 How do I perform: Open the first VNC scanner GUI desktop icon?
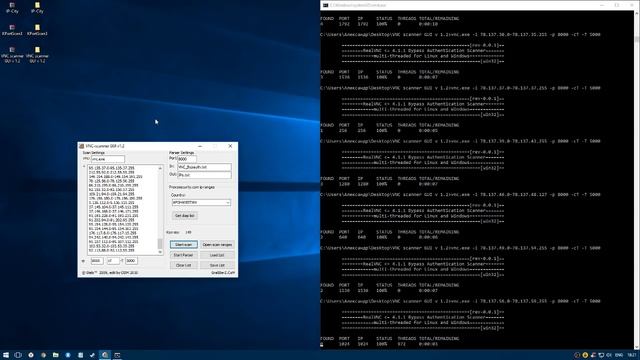(12, 55)
